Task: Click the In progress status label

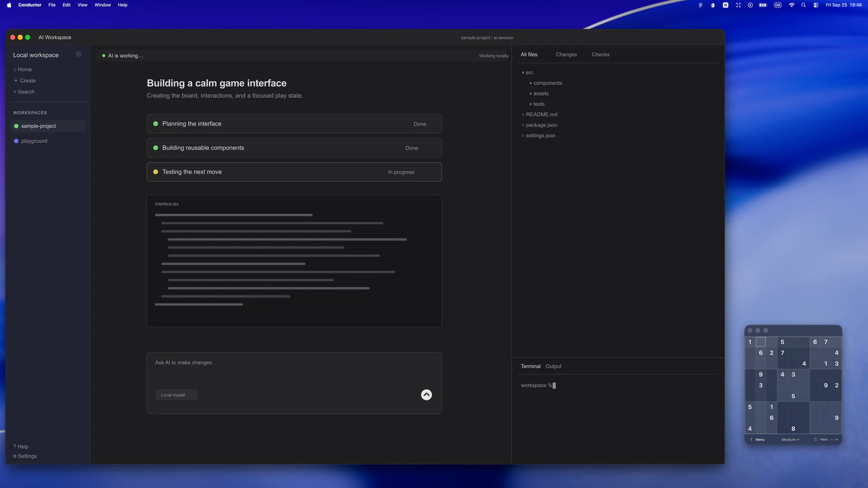Action: click(401, 172)
